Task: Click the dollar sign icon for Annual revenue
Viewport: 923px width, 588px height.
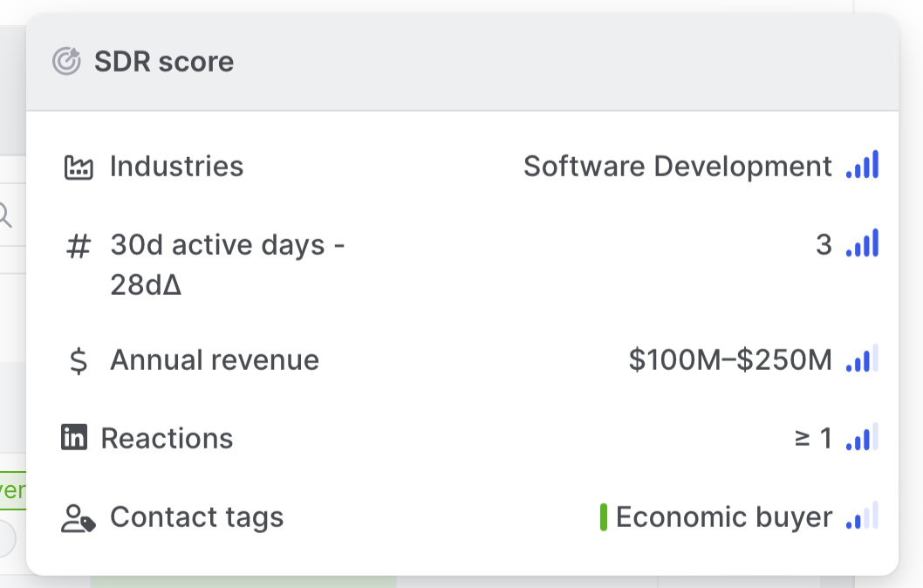Action: click(79, 360)
